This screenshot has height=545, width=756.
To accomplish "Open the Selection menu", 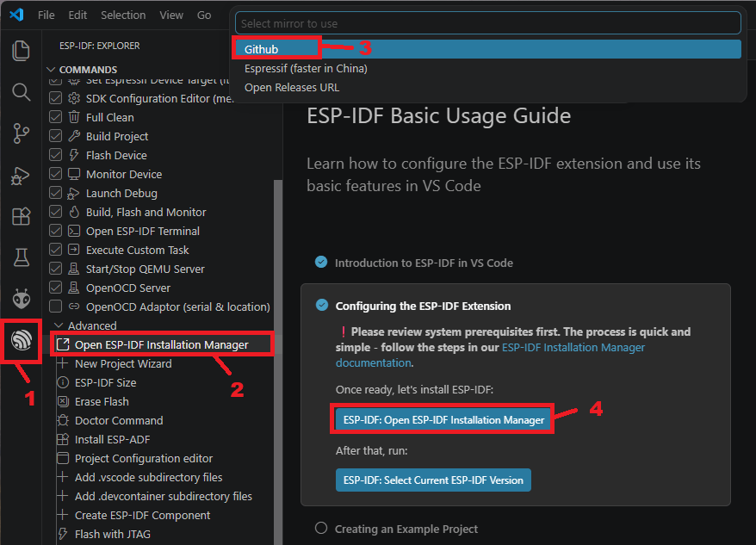I will pyautogui.click(x=123, y=15).
